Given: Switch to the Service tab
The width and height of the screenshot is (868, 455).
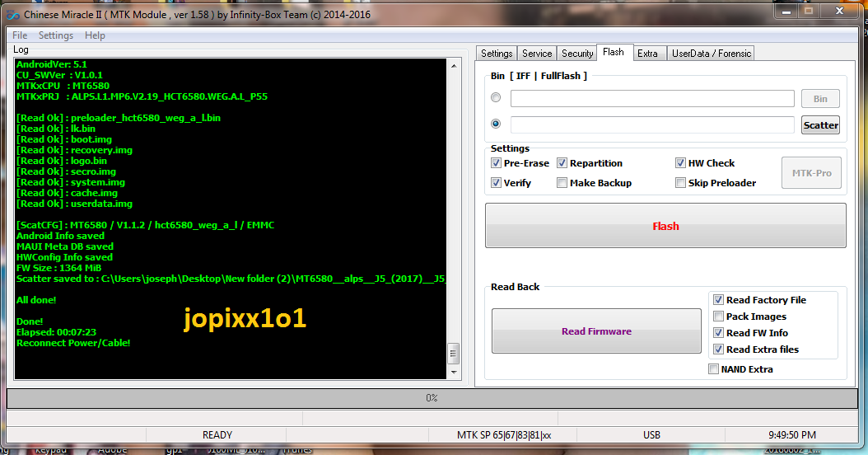Looking at the screenshot, I should 537,54.
